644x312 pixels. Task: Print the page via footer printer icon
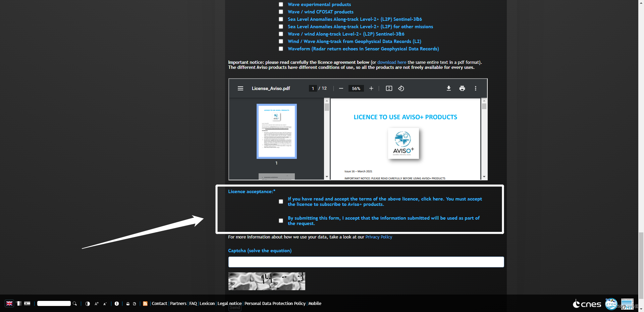click(x=128, y=304)
